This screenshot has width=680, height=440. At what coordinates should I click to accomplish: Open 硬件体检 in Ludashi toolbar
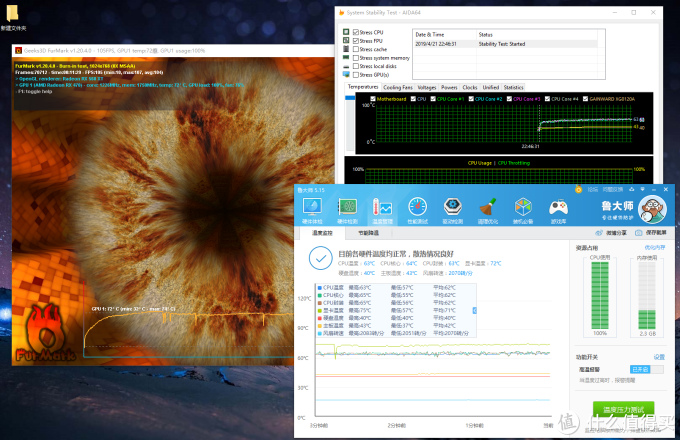point(312,211)
